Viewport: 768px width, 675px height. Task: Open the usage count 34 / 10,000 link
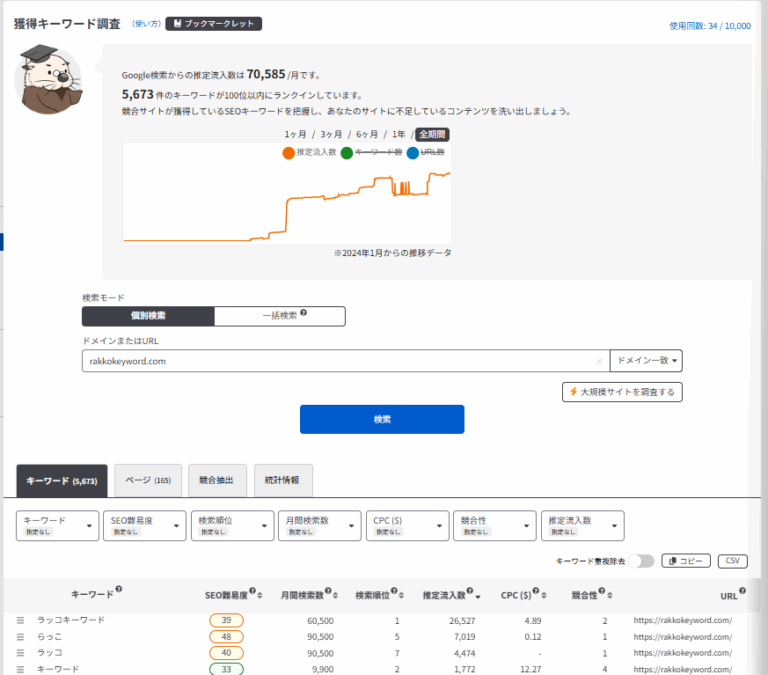click(x=710, y=26)
